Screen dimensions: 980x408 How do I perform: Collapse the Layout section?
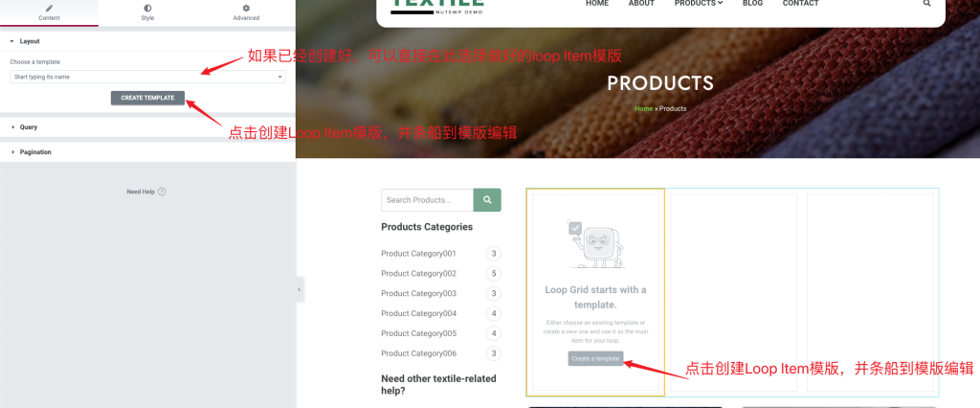pyautogui.click(x=147, y=41)
